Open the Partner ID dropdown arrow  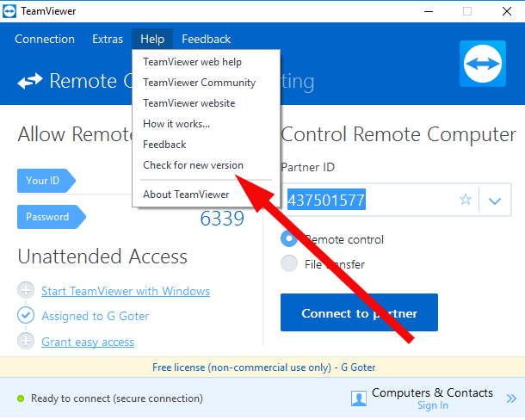[495, 201]
